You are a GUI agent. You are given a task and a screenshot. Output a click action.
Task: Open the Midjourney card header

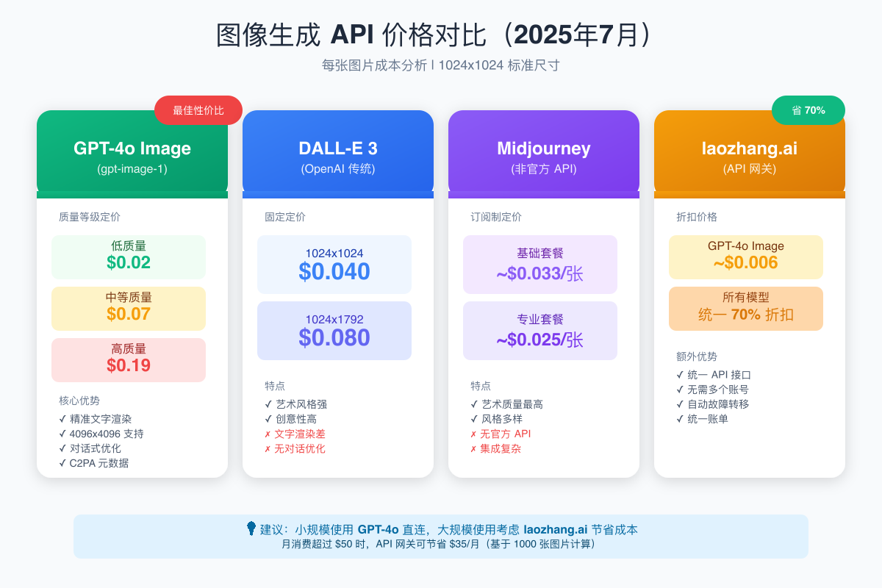[543, 151]
